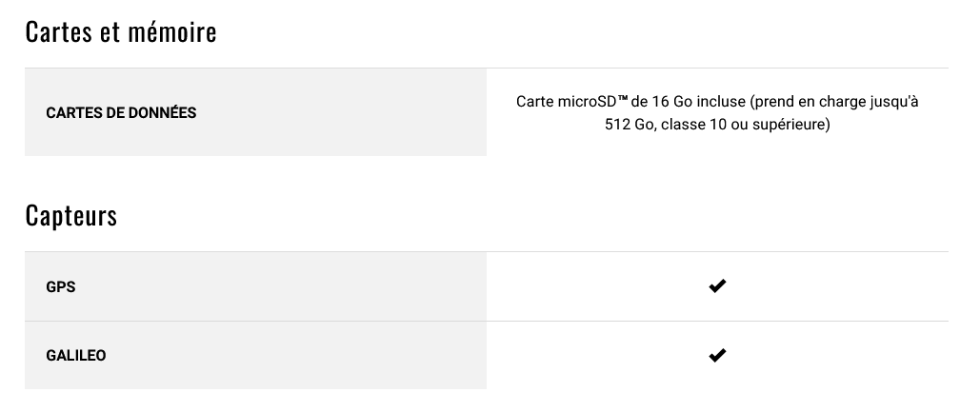Click the word "mémoire" in the heading
980x412 pixels.
click(x=171, y=32)
